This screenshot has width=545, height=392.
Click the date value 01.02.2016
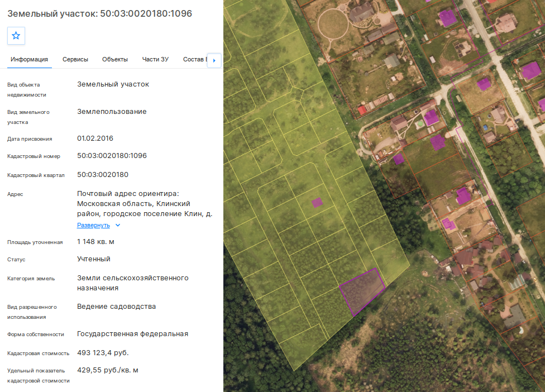pyautogui.click(x=95, y=138)
